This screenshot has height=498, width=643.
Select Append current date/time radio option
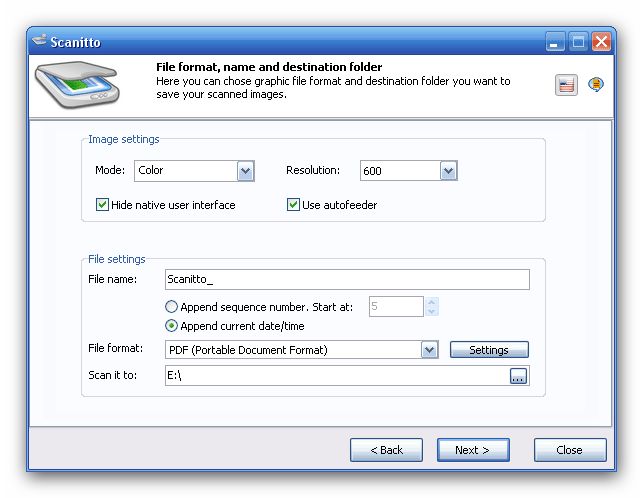[x=171, y=326]
